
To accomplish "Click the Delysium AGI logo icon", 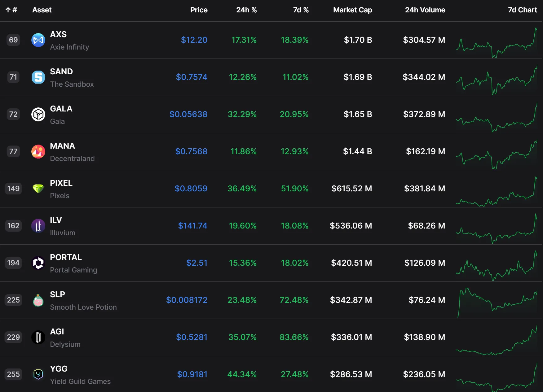I will click(38, 337).
